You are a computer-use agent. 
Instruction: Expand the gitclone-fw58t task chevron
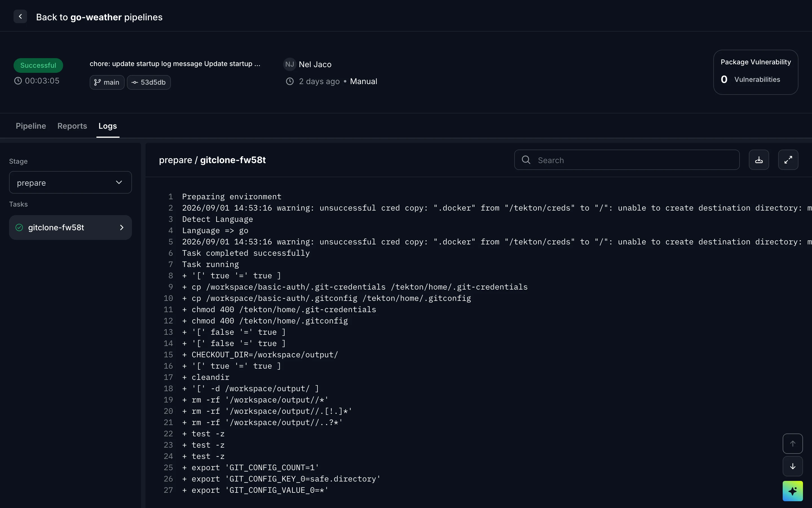[x=122, y=227]
